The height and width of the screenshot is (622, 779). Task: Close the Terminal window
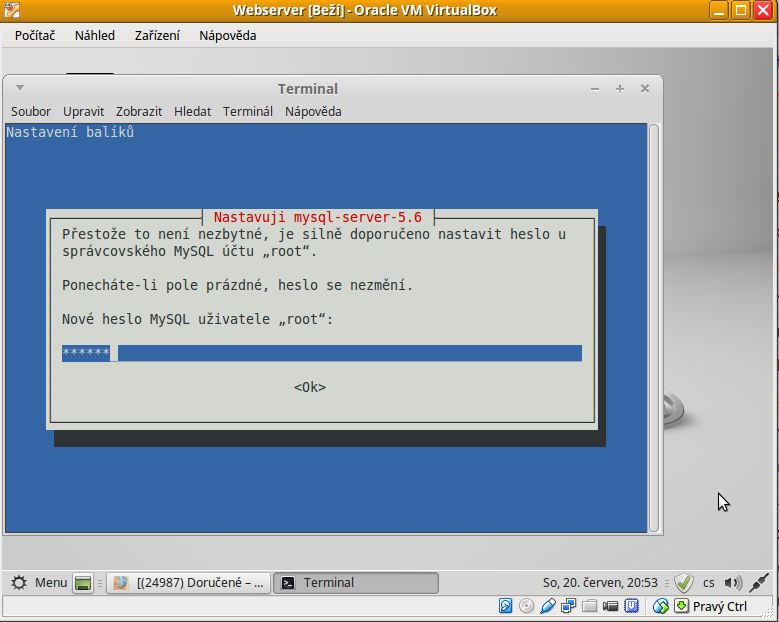tap(645, 88)
